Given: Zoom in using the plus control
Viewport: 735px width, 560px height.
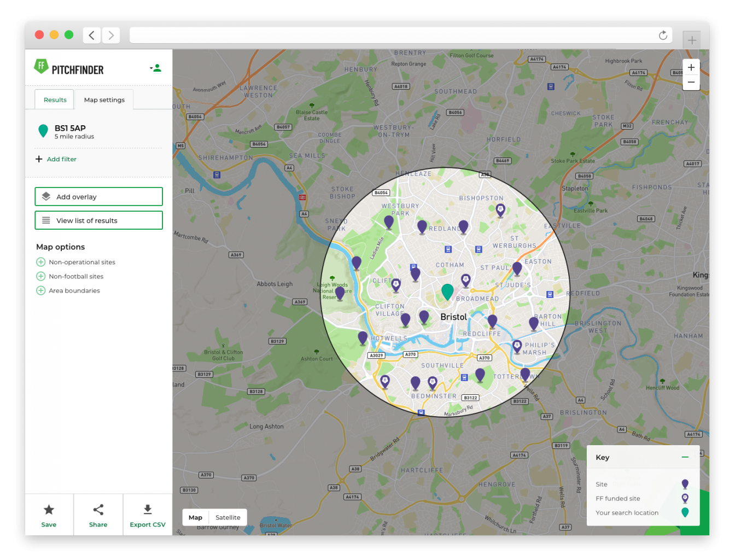Looking at the screenshot, I should 691,67.
